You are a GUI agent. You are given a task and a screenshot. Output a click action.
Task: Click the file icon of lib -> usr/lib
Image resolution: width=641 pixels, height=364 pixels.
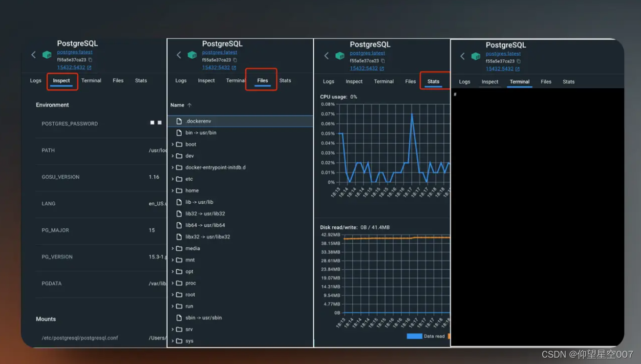(x=179, y=202)
